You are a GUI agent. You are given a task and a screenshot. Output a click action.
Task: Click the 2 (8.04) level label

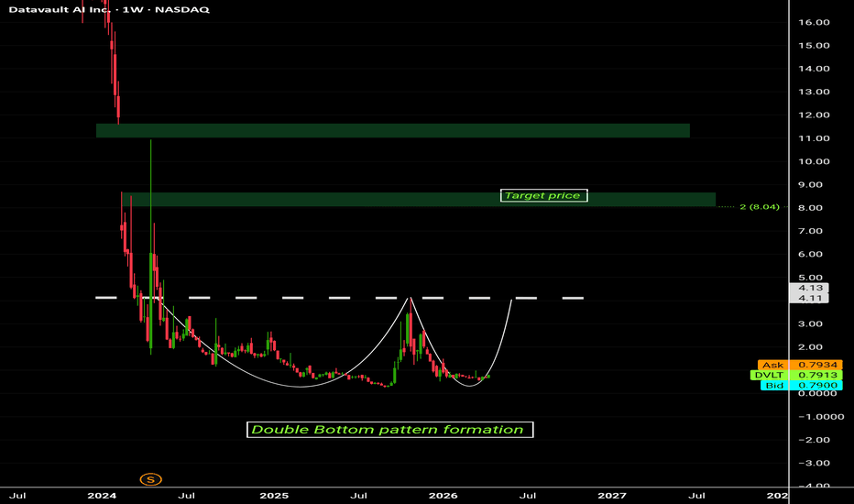[x=758, y=207]
